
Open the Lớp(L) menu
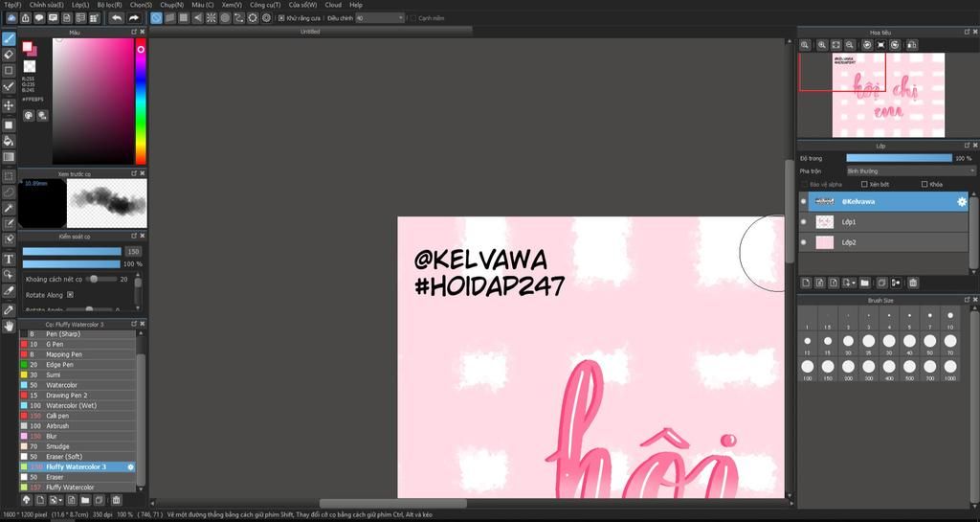tap(80, 5)
